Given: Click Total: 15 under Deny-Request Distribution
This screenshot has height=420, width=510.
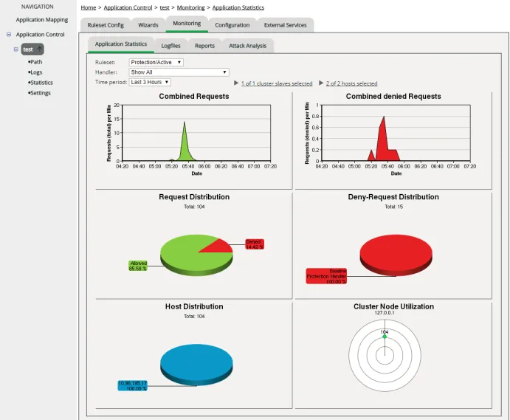Looking at the screenshot, I should pos(393,207).
